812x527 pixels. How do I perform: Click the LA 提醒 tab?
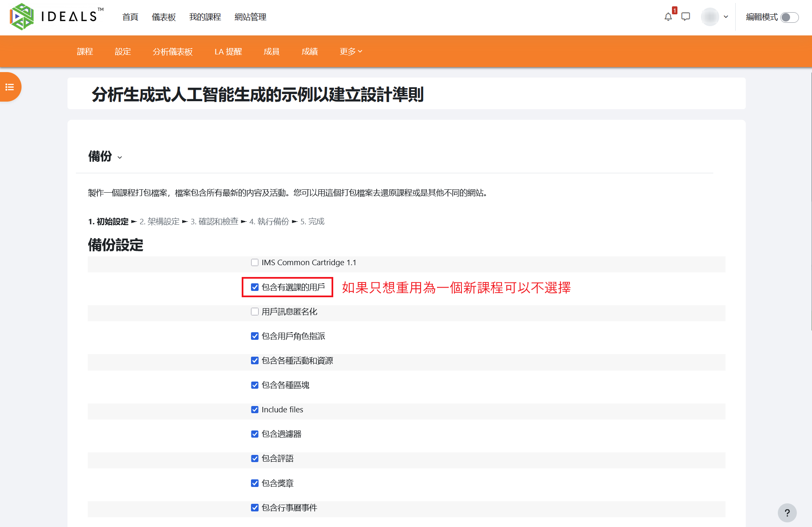coord(228,51)
